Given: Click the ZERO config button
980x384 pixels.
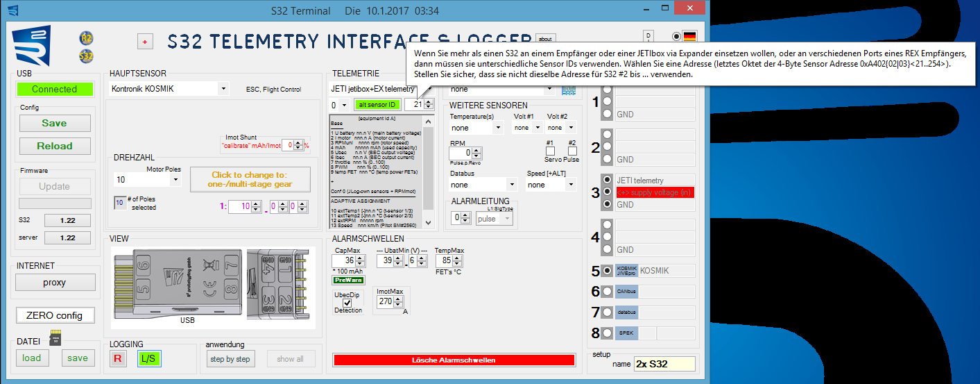Looking at the screenshot, I should (x=55, y=315).
